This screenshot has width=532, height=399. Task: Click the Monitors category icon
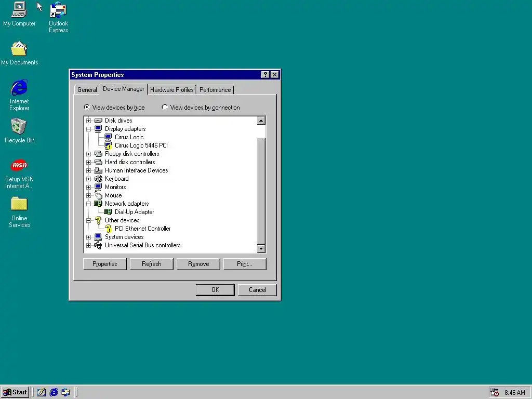(98, 187)
